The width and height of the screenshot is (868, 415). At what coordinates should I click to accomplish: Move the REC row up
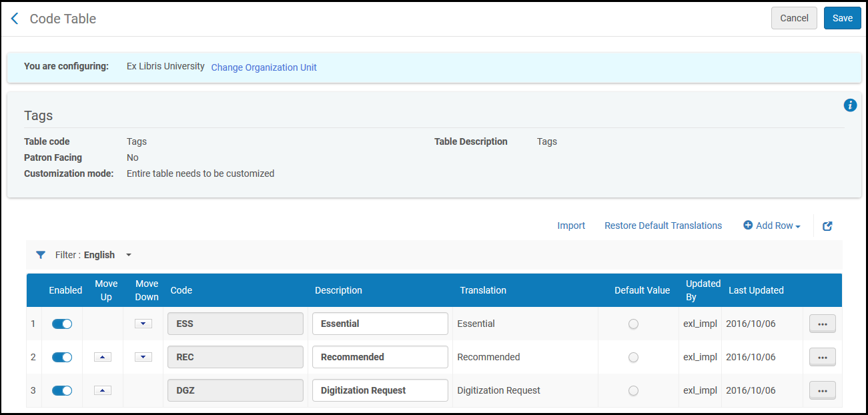[x=103, y=357]
